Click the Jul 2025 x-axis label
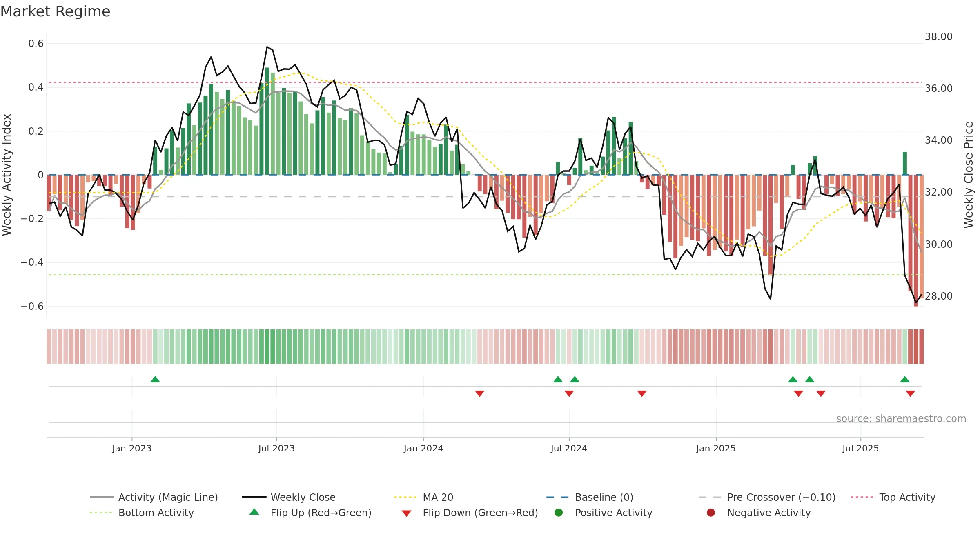Image resolution: width=980 pixels, height=551 pixels. (x=860, y=449)
